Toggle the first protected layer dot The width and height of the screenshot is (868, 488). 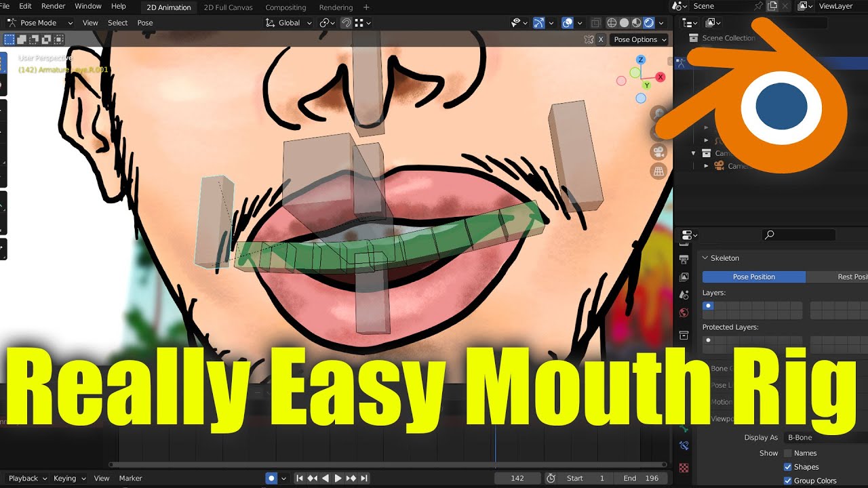(x=709, y=340)
